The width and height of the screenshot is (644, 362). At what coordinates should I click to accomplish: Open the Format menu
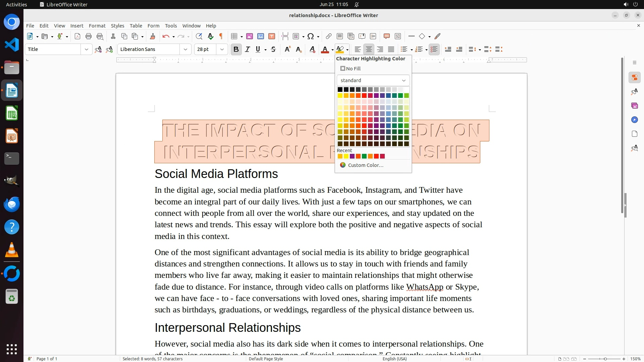point(97,26)
